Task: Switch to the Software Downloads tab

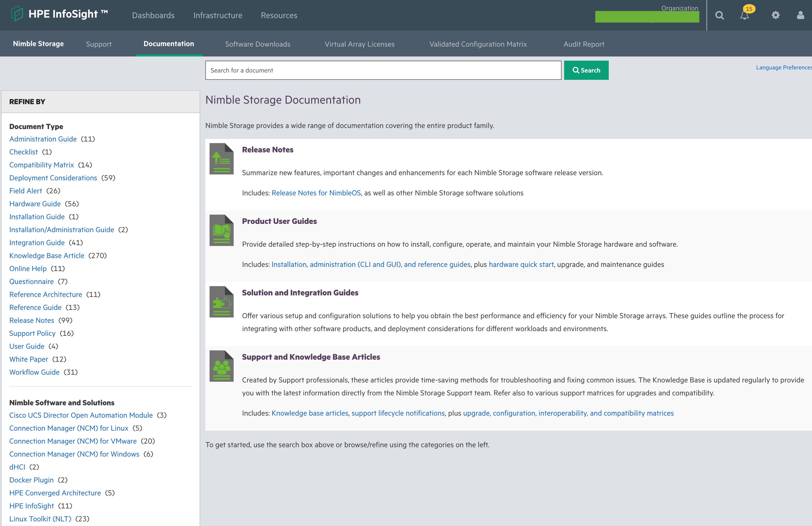Action: [x=258, y=44]
